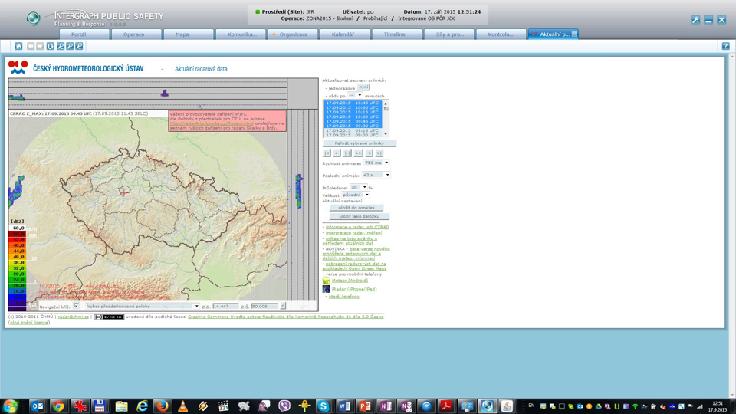Open Firefox from the taskbar

[x=162, y=406]
